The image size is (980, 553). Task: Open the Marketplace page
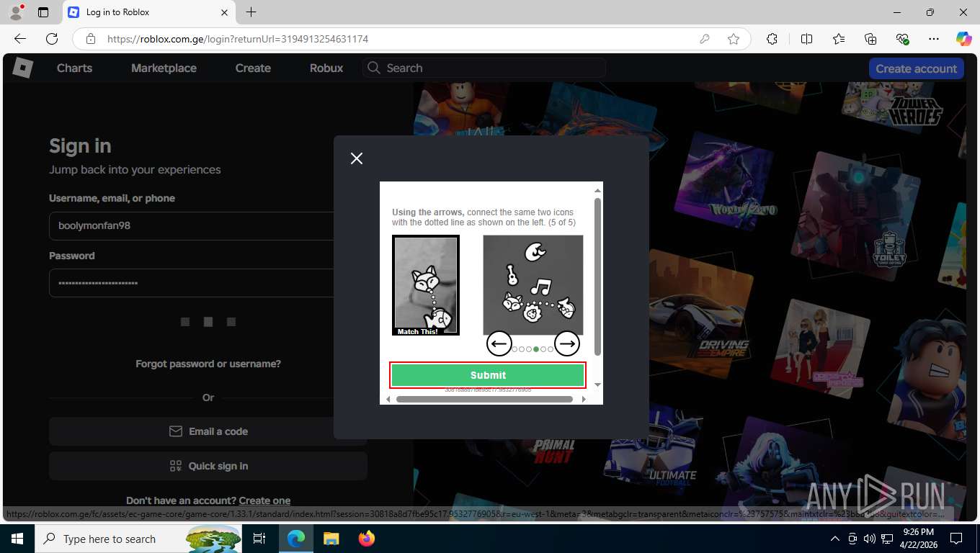point(164,68)
